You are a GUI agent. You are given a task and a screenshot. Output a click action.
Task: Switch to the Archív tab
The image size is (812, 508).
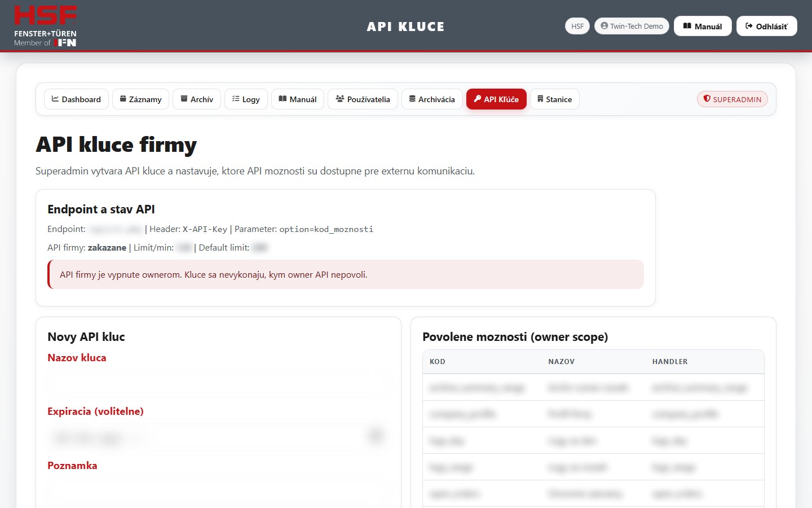197,99
